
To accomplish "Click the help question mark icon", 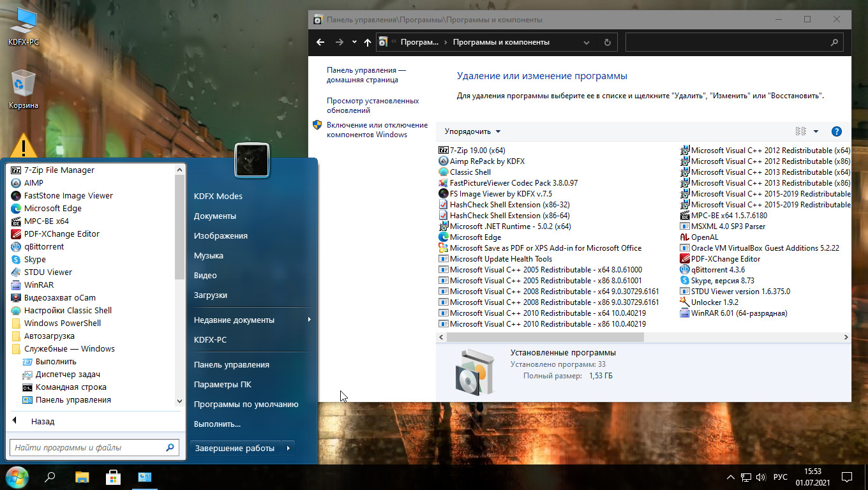I will [x=836, y=131].
